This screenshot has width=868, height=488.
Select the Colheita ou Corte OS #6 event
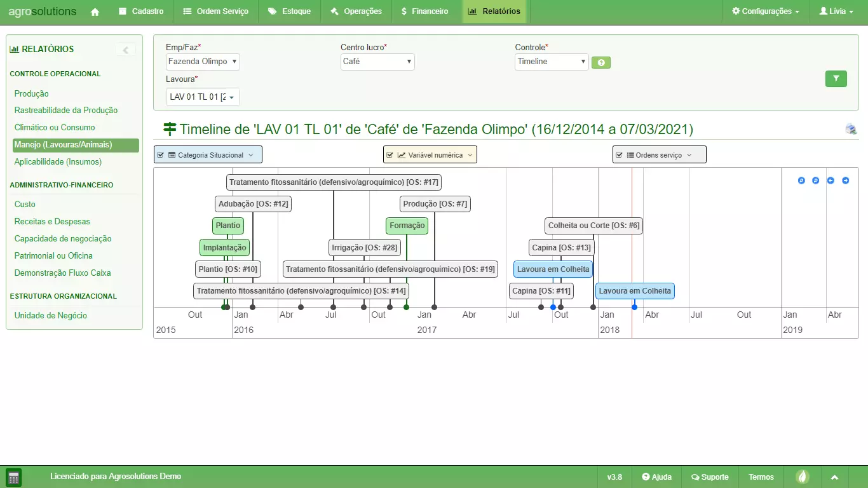(593, 226)
